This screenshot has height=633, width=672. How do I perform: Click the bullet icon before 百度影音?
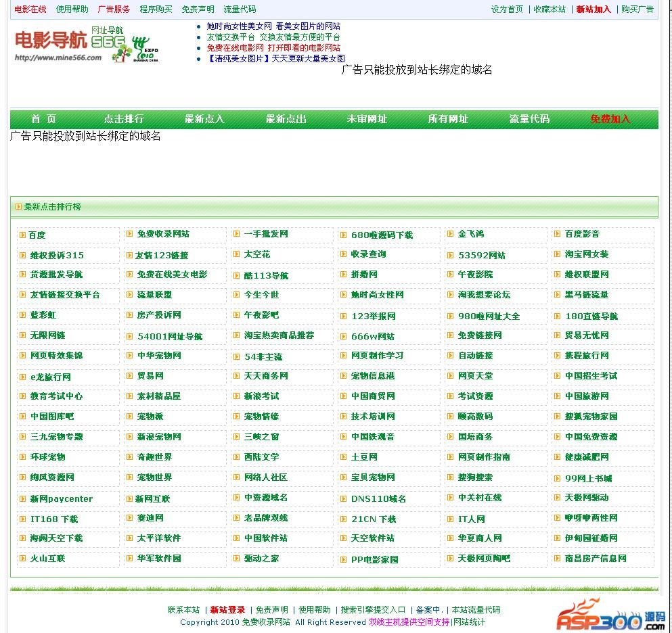tap(557, 234)
